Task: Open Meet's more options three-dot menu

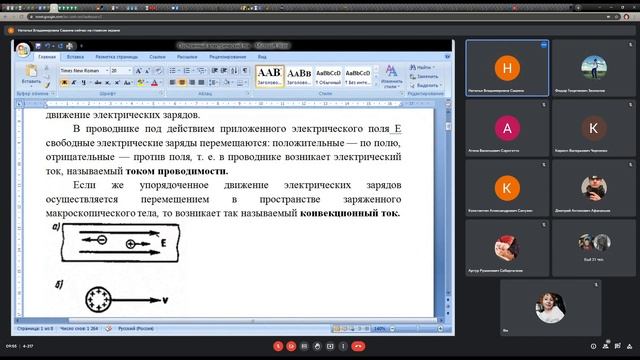Action: pyautogui.click(x=343, y=346)
